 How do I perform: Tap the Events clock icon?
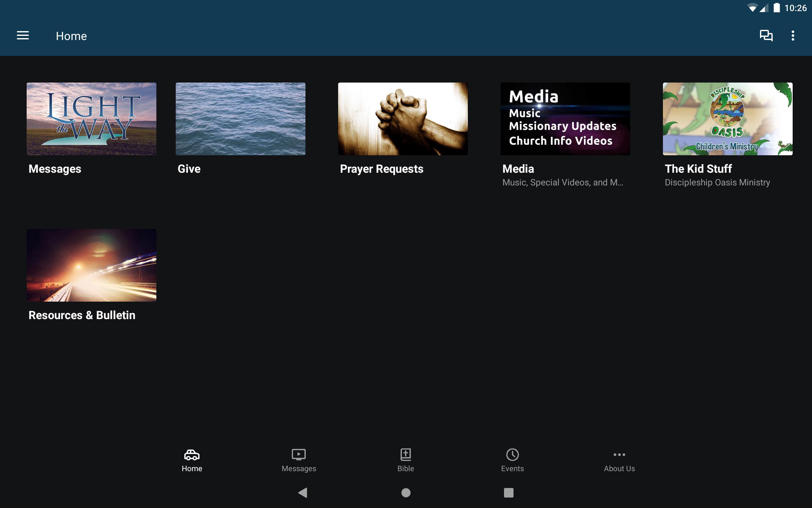(x=512, y=455)
